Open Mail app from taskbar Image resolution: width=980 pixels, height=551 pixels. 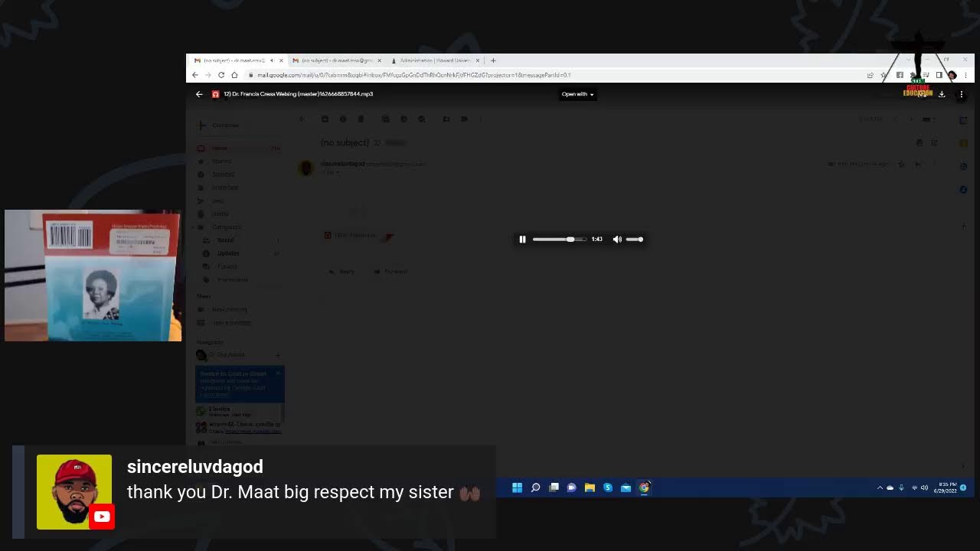(x=626, y=487)
